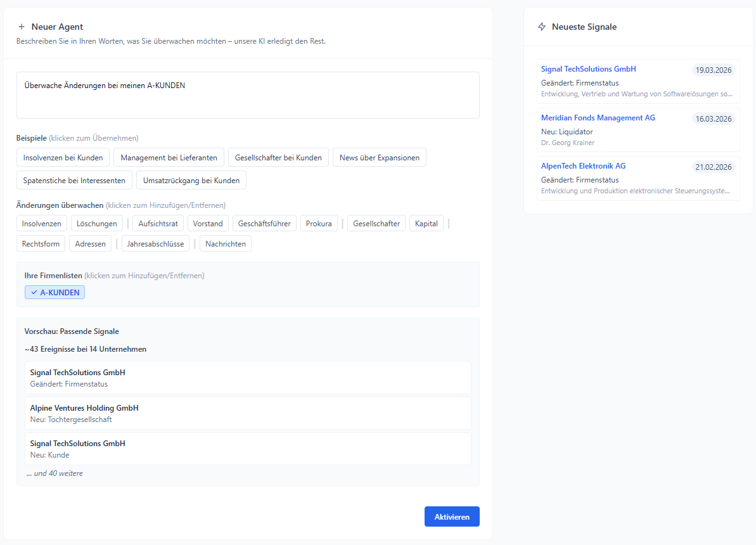The height and width of the screenshot is (545, 756).
Task: Click Aktivieren to activate the agent
Action: pos(452,516)
